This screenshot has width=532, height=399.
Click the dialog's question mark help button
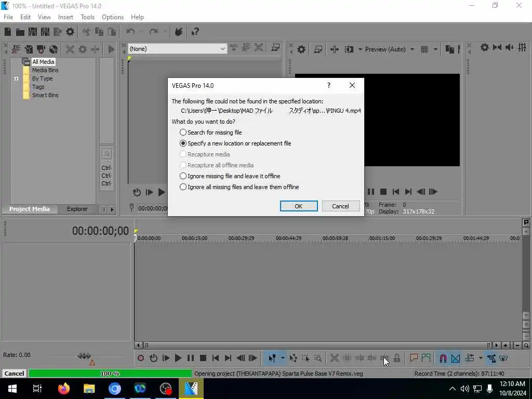pos(329,85)
